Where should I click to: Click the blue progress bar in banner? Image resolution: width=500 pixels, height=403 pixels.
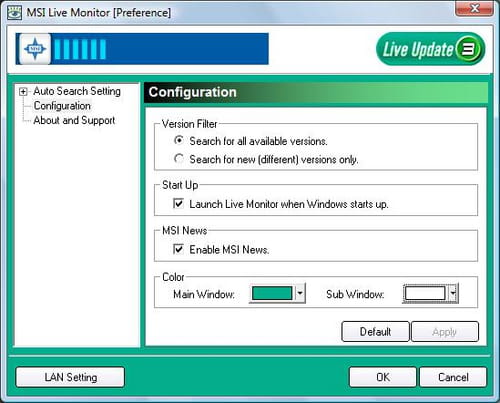(x=142, y=49)
